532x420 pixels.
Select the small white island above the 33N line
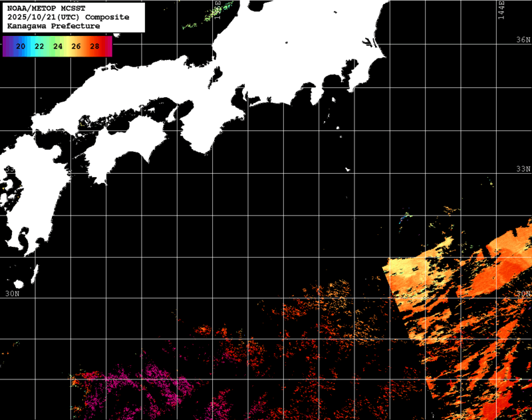pos(347,169)
